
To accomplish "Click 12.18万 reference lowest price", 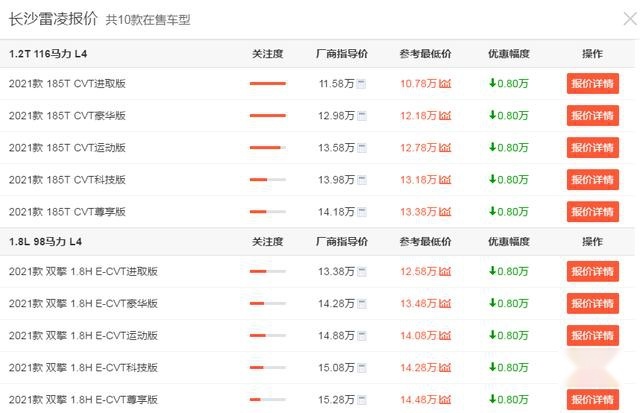I will point(418,115).
